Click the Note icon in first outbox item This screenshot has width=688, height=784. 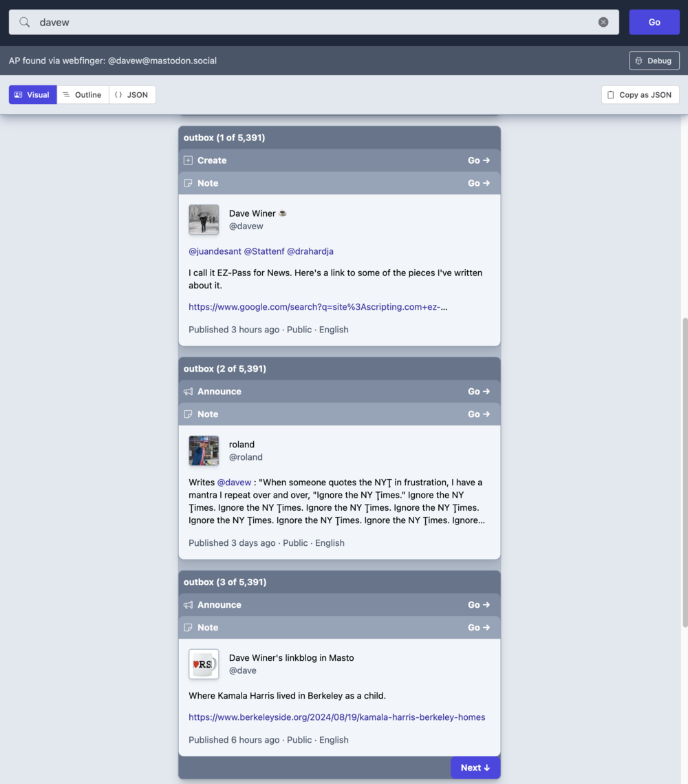pyautogui.click(x=188, y=183)
